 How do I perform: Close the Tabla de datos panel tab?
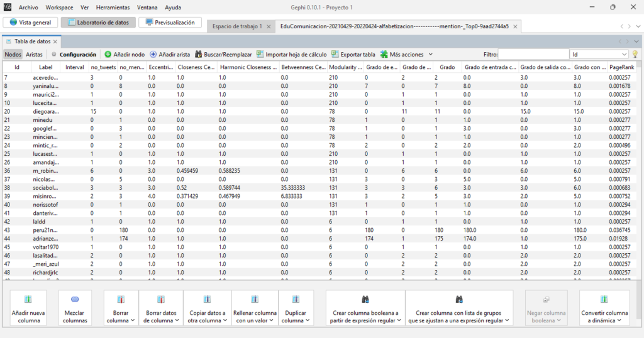point(55,41)
